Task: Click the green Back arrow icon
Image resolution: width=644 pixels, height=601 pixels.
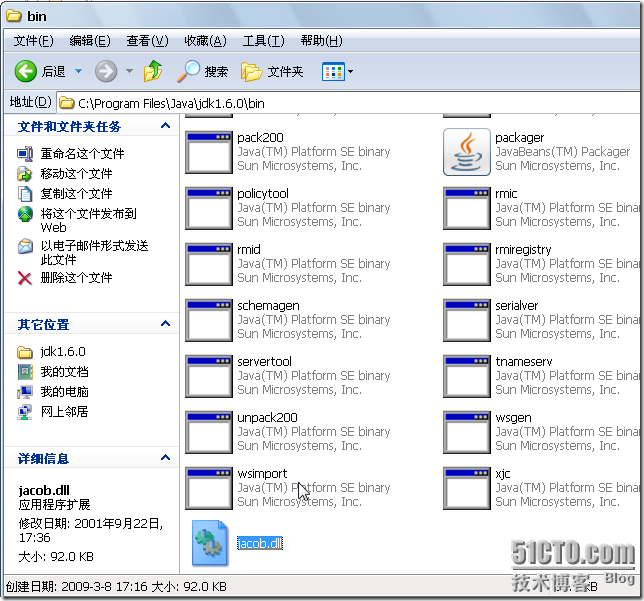Action: tap(25, 71)
